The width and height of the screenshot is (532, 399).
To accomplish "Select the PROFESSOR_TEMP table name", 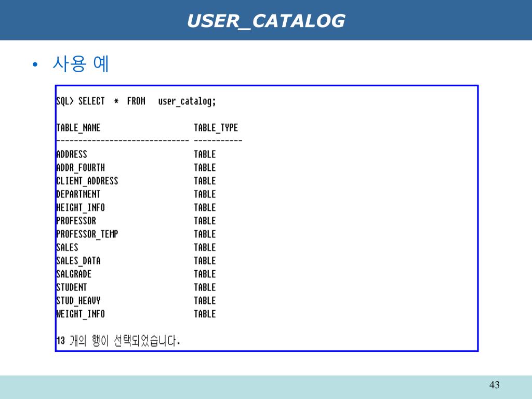I will (87, 234).
